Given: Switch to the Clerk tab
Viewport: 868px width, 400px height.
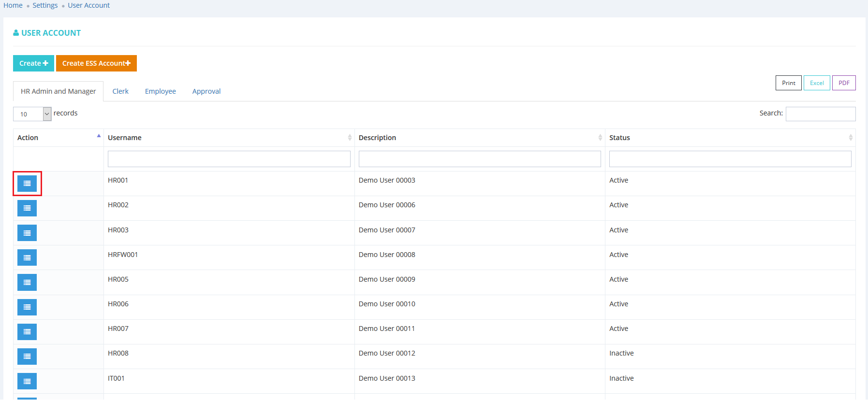Looking at the screenshot, I should pos(120,91).
